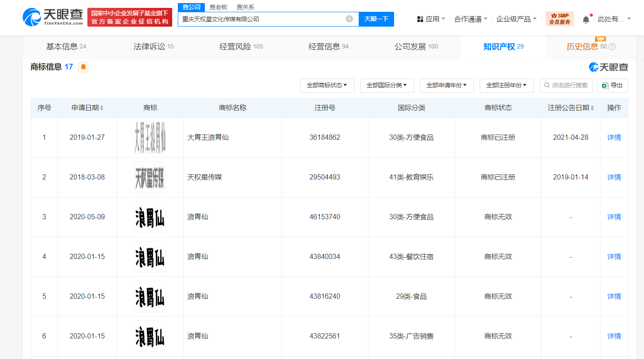The height and width of the screenshot is (359, 644).
Task: Switch to the 经营信息 tab
Action: (x=329, y=47)
